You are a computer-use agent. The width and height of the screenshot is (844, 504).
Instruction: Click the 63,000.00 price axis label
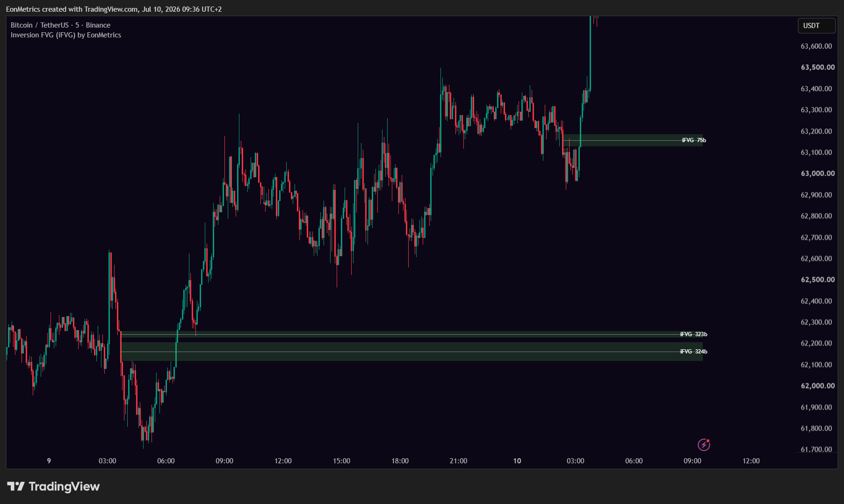pyautogui.click(x=818, y=173)
